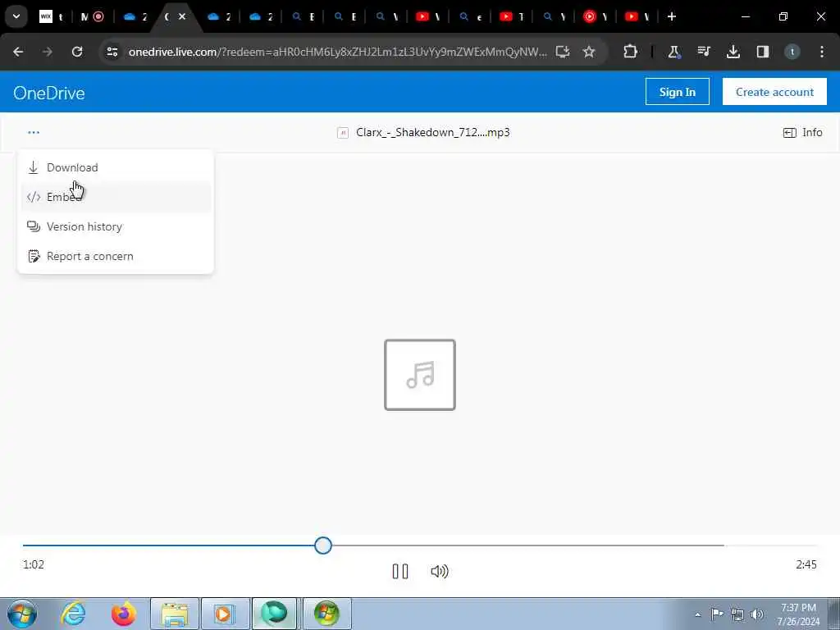Open Firefox from the taskbar
Screen dimensions: 840x630
coord(124,614)
